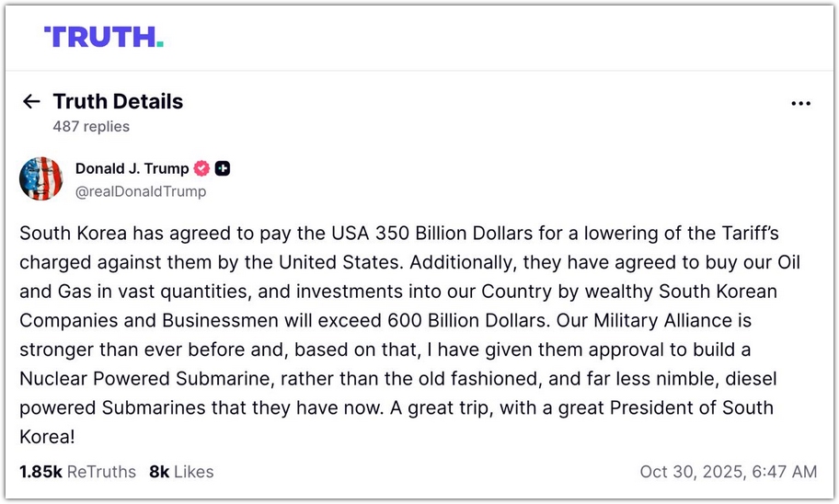Click the back arrow beside Truth Details

[x=31, y=102]
